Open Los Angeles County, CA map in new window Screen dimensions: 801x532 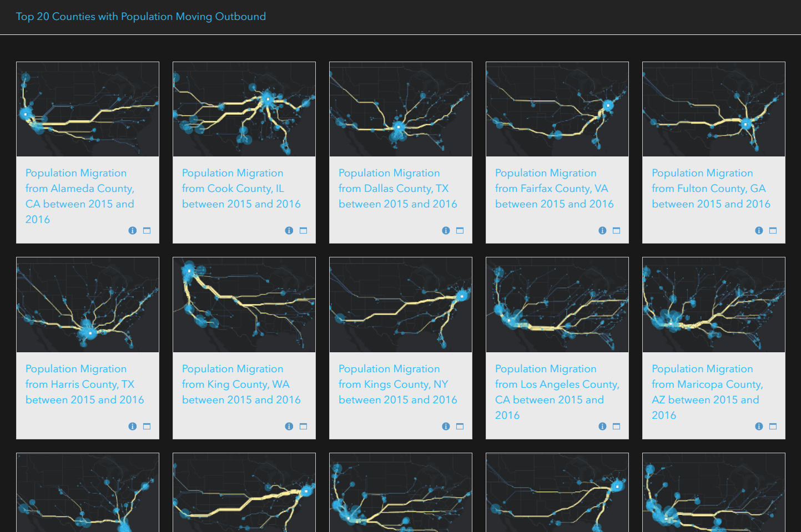pos(617,427)
